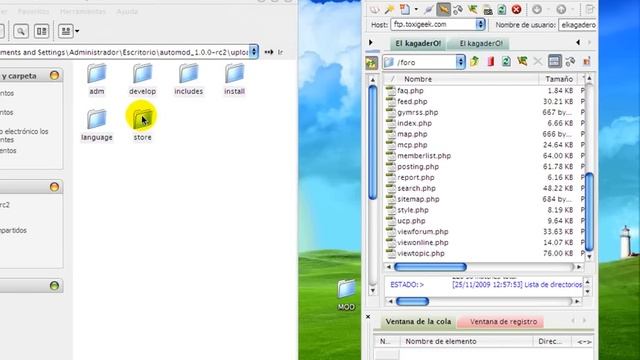Open the Herramientas menu in Explorer

[x=82, y=11]
